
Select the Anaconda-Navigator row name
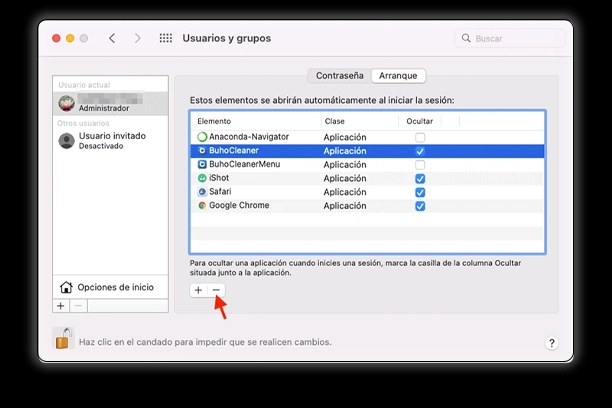click(249, 137)
